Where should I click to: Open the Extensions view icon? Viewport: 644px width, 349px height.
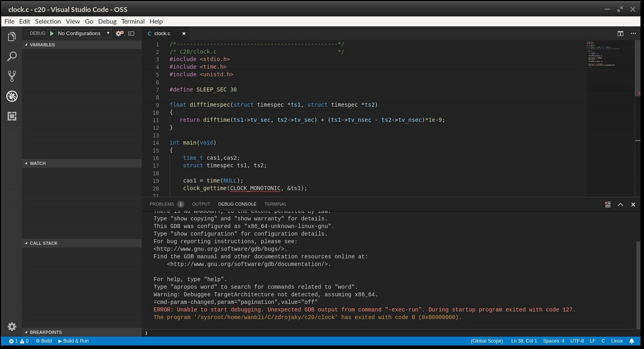(x=12, y=116)
